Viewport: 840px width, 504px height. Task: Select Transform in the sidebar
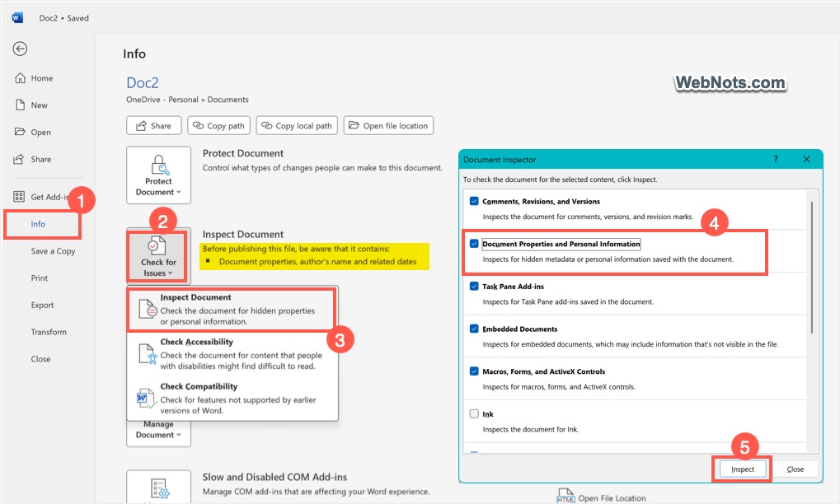click(49, 332)
